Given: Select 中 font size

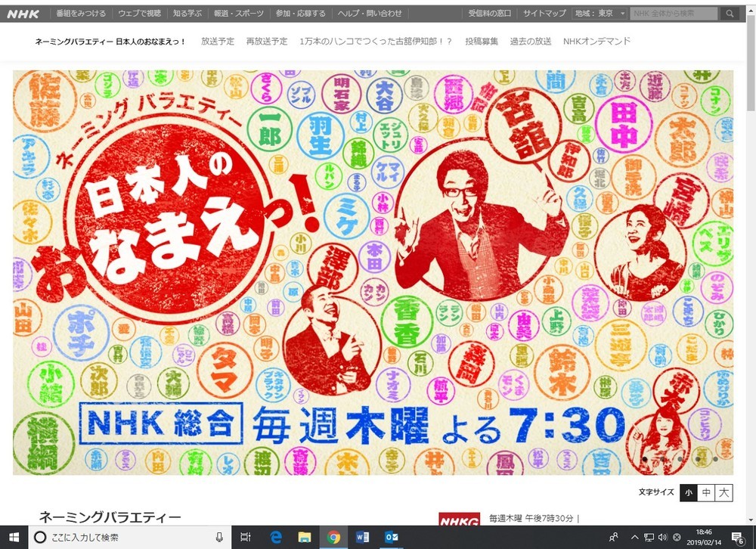Looking at the screenshot, I should [x=708, y=492].
